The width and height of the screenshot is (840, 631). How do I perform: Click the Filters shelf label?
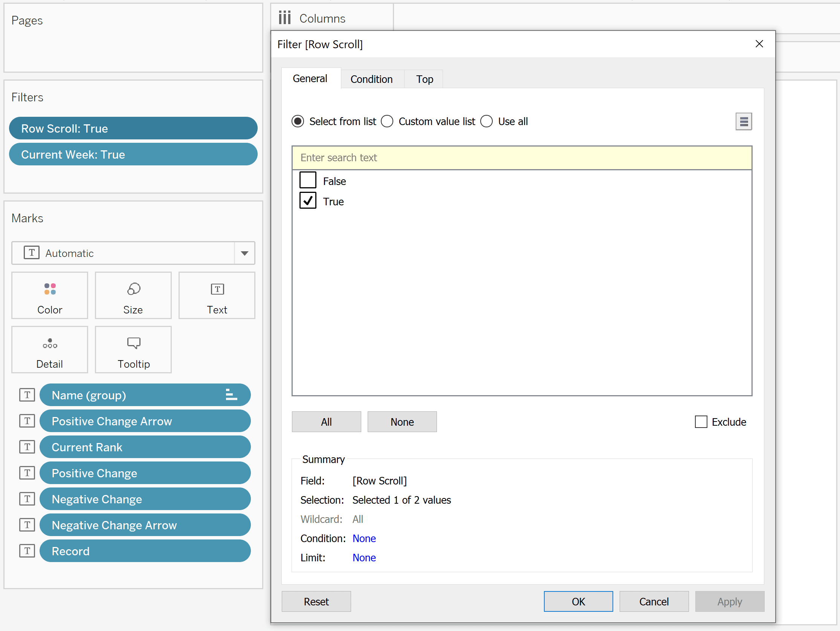pos(27,97)
